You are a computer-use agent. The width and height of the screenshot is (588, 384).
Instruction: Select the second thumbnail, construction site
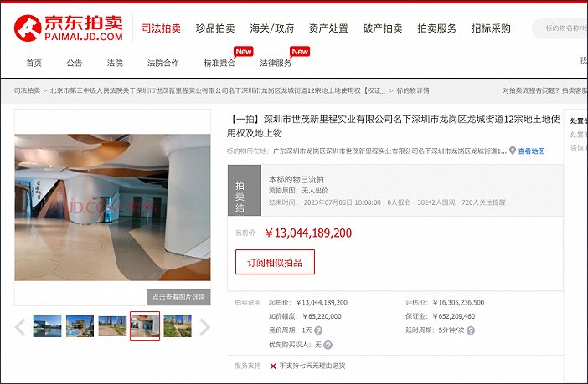(80, 326)
